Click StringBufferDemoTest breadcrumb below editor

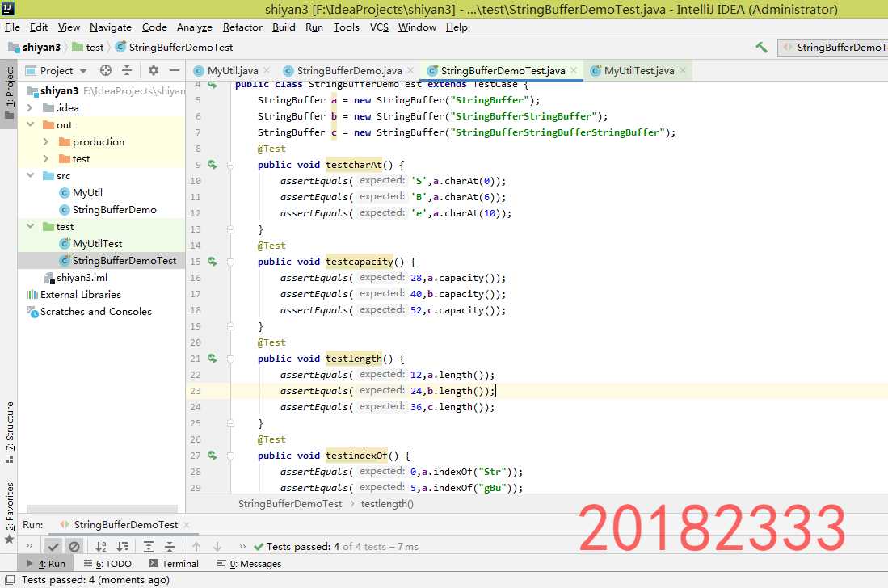click(x=290, y=504)
